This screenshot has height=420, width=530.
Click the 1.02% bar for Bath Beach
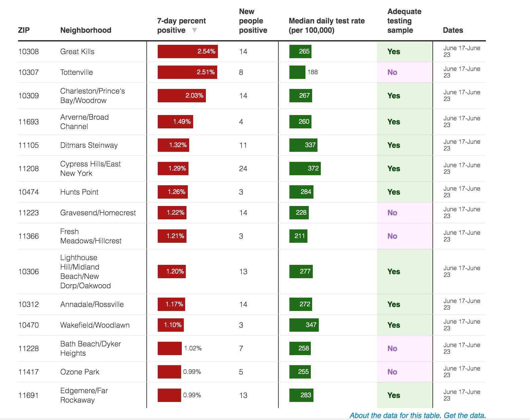click(x=169, y=348)
